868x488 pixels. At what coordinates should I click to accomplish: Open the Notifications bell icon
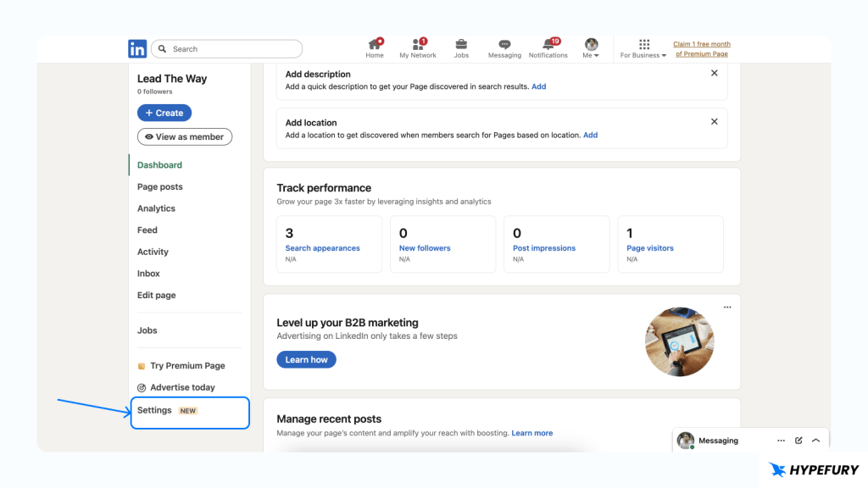pos(548,45)
